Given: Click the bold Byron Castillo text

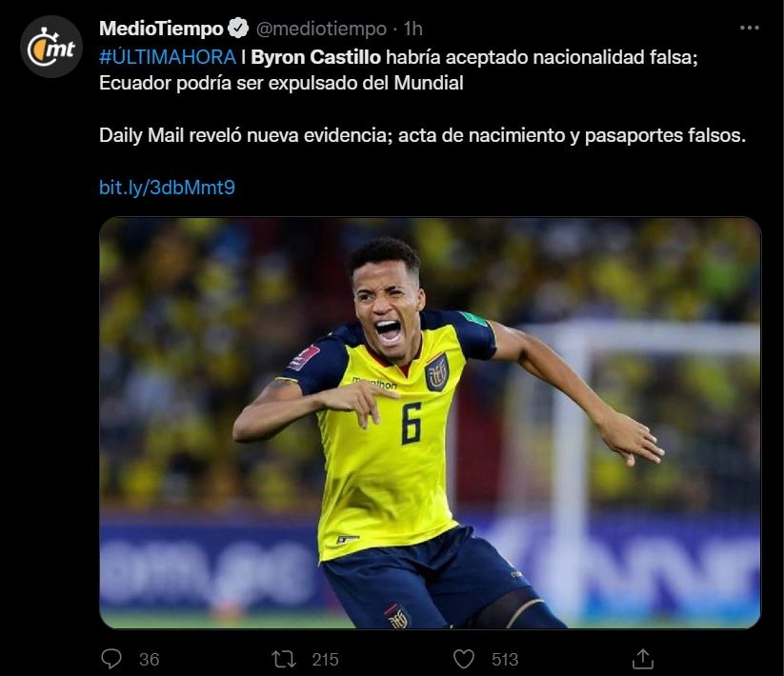Looking at the screenshot, I should [316, 57].
